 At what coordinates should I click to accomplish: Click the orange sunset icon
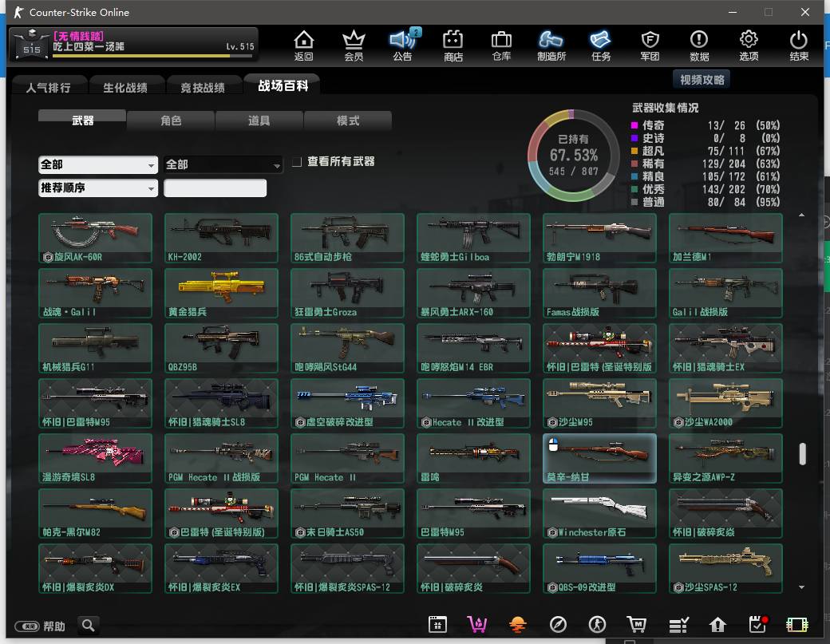517,625
